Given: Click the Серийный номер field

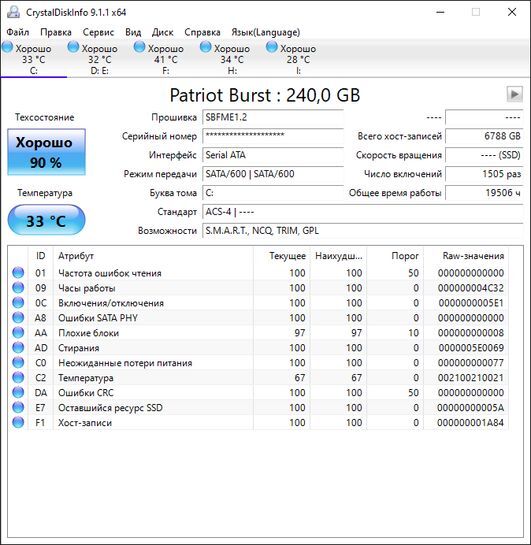Looking at the screenshot, I should [273, 136].
